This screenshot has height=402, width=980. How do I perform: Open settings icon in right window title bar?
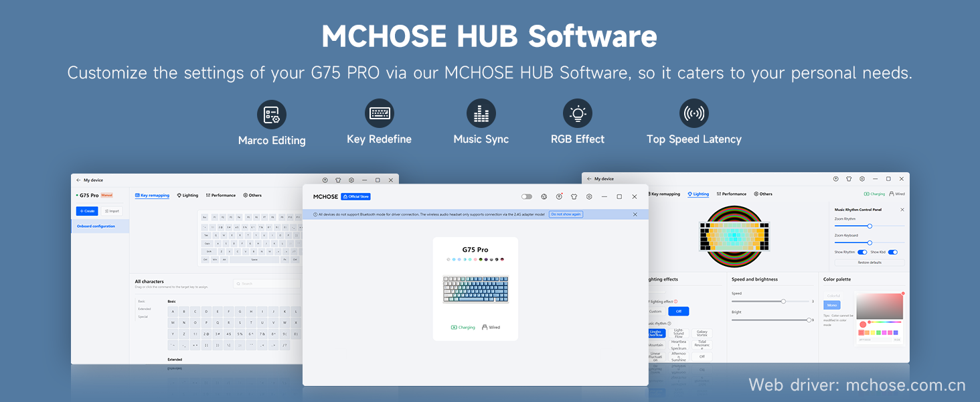click(x=862, y=179)
